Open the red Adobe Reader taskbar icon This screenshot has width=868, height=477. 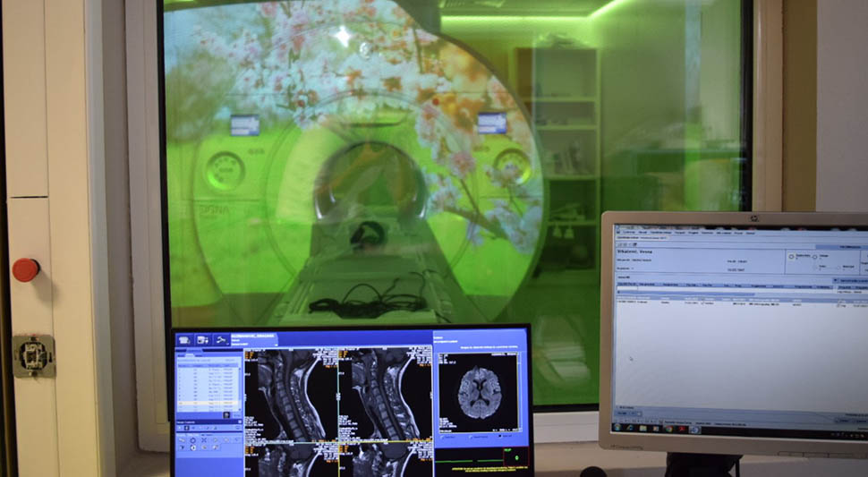click(682, 429)
